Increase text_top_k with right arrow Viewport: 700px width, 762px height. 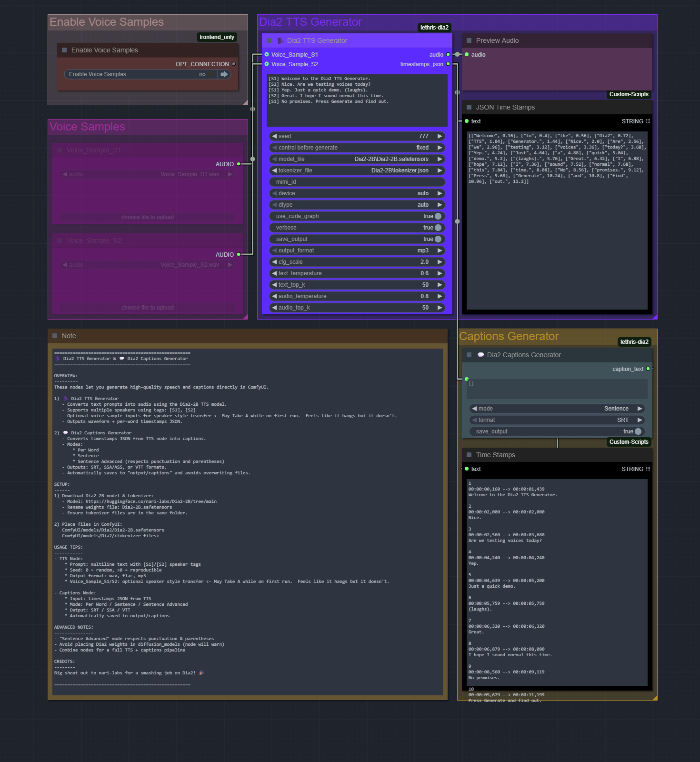point(440,285)
